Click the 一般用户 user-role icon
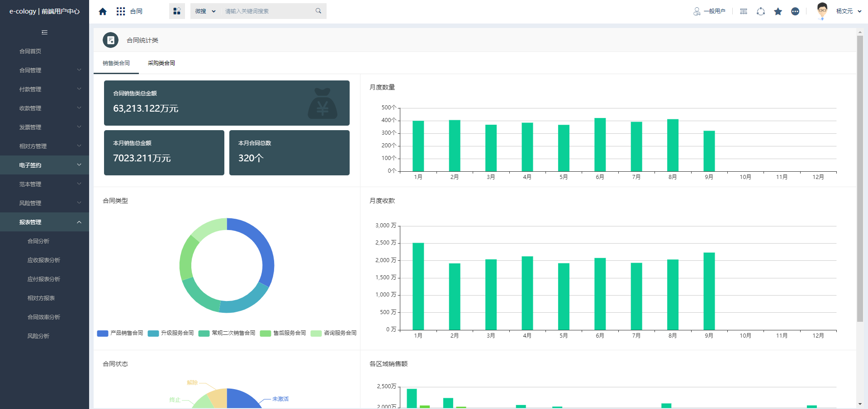Viewport: 868px width, 409px height. tap(697, 11)
